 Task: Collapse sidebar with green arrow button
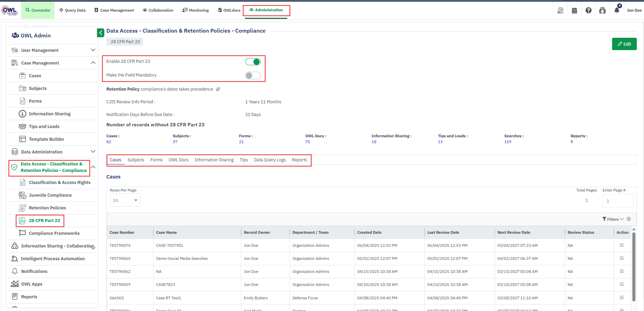[101, 33]
